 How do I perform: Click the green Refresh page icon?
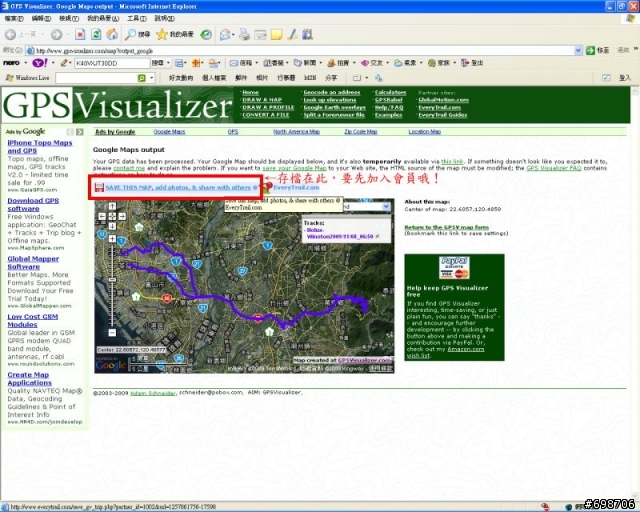(x=96, y=35)
